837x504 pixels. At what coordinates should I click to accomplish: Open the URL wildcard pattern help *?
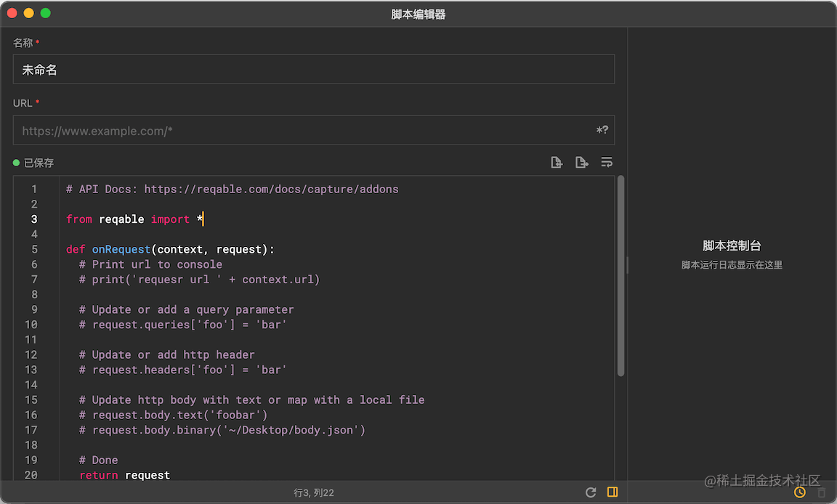coord(602,131)
